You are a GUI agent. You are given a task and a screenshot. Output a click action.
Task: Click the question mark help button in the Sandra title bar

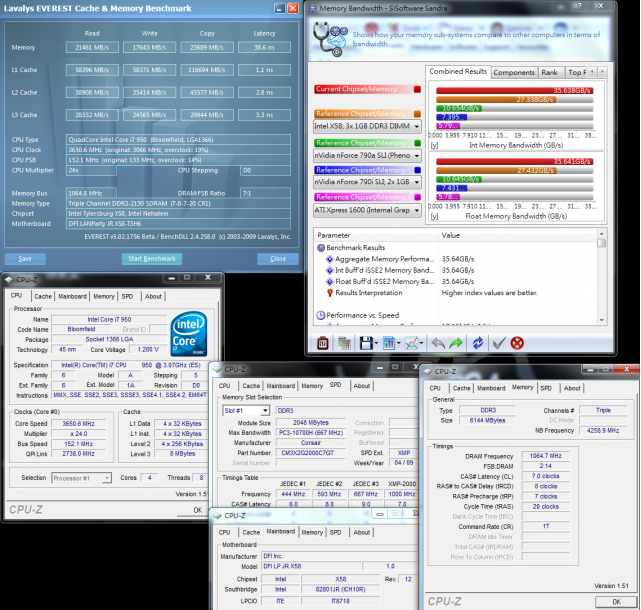click(x=578, y=6)
